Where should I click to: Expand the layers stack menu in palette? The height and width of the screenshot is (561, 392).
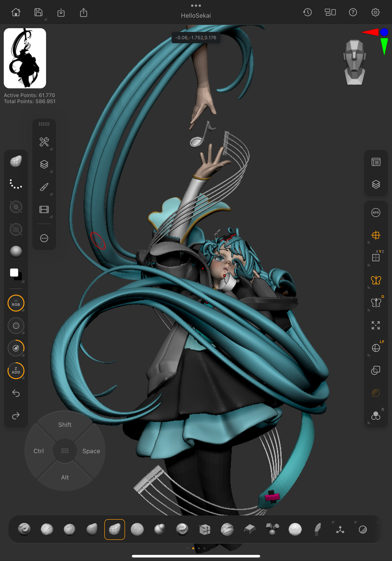[44, 164]
